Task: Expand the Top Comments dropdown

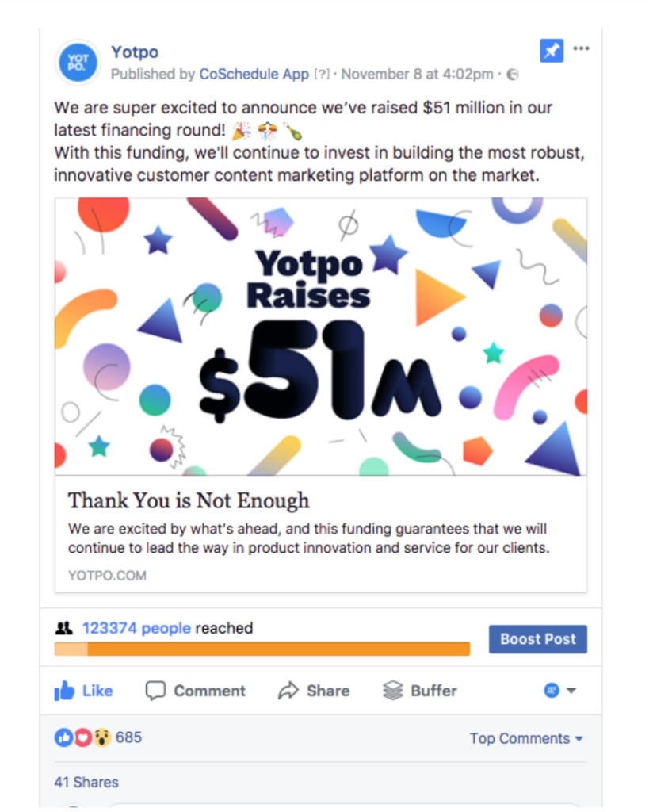Action: click(x=526, y=739)
